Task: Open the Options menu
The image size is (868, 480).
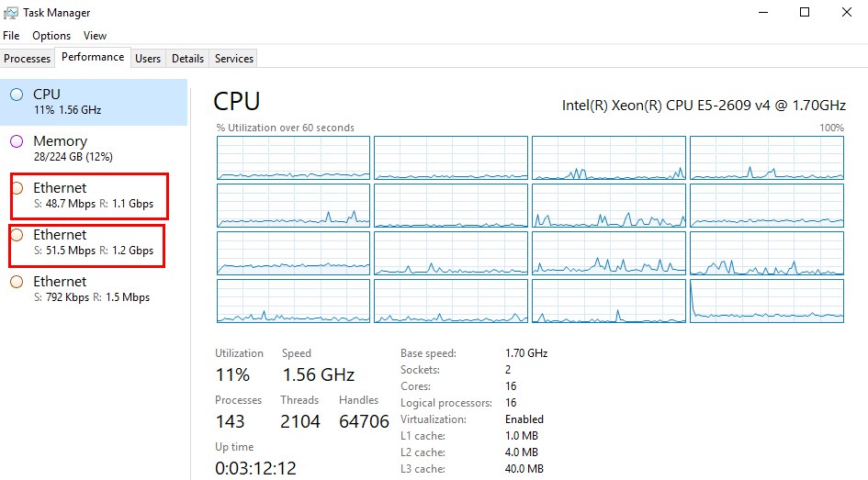Action: click(51, 36)
